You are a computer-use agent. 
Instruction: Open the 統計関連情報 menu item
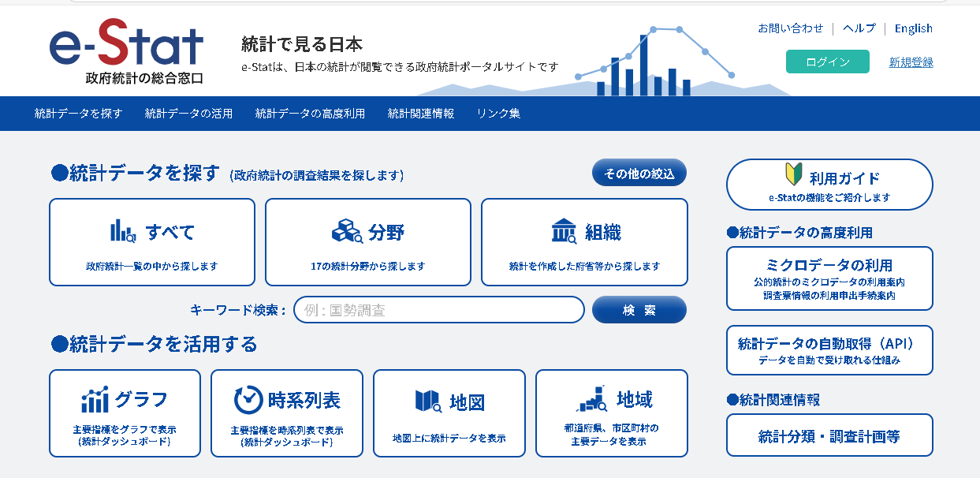point(421,114)
